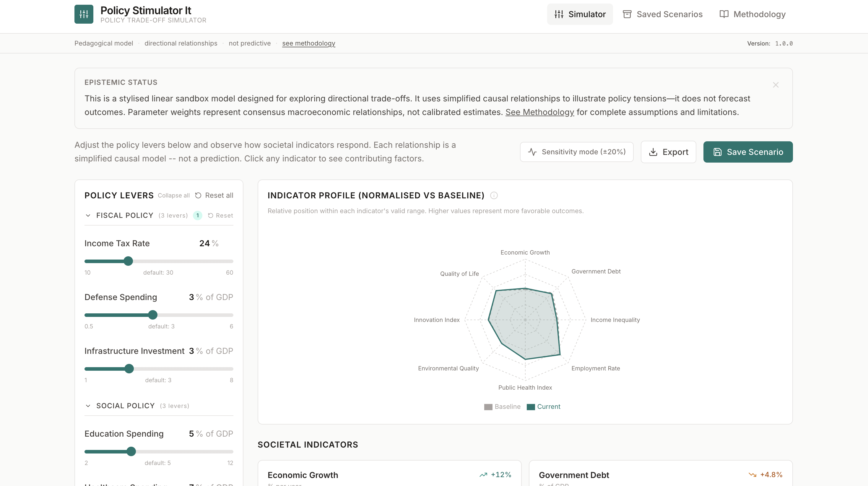Click the Public Health Index axis label
Image resolution: width=868 pixels, height=486 pixels.
(525, 388)
